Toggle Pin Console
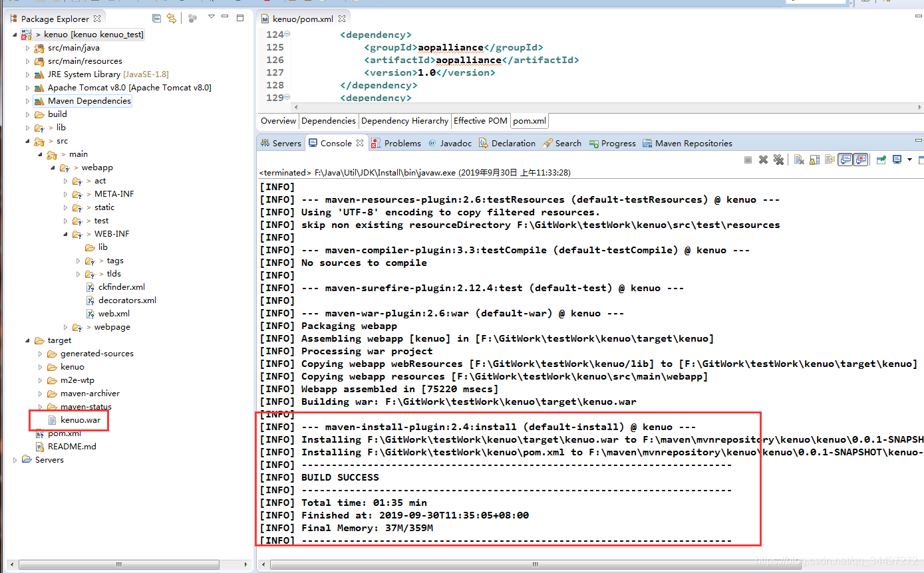Image resolution: width=924 pixels, height=573 pixels. click(x=881, y=160)
